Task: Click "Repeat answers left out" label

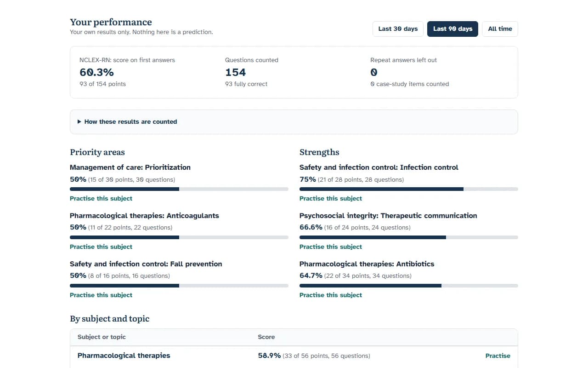Action: (404, 60)
